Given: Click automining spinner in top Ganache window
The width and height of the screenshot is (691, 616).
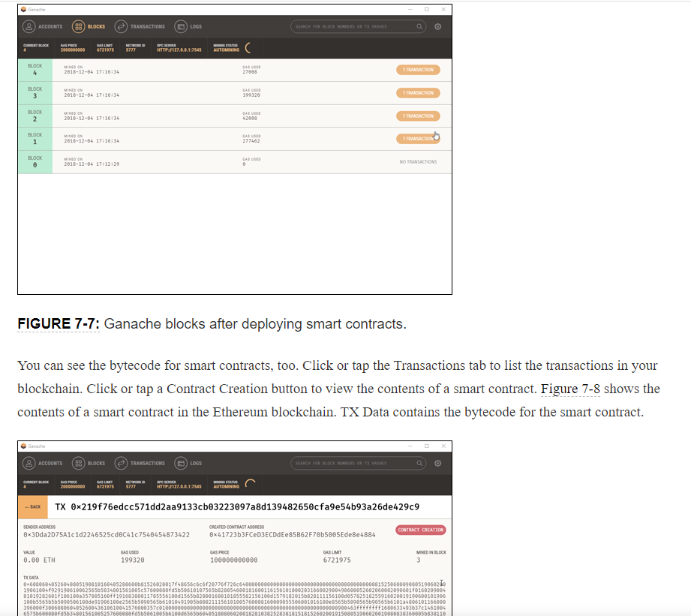Looking at the screenshot, I should click(x=248, y=47).
